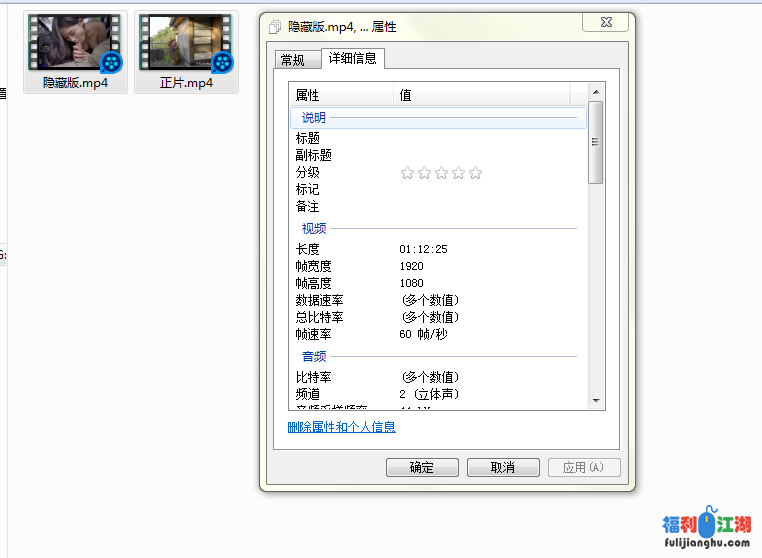The width and height of the screenshot is (762, 558).
Task: Open the 详细信息 tab
Action: (x=352, y=59)
